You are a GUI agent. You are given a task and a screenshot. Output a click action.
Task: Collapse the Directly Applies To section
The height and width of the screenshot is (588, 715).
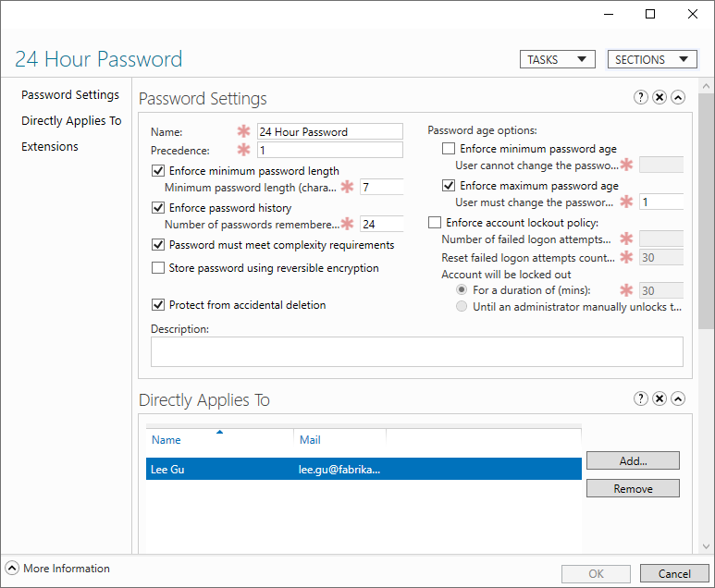678,398
